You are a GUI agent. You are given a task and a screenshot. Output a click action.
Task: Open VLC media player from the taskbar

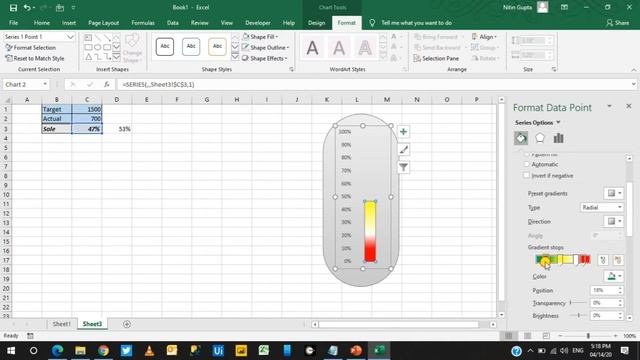coord(149,351)
